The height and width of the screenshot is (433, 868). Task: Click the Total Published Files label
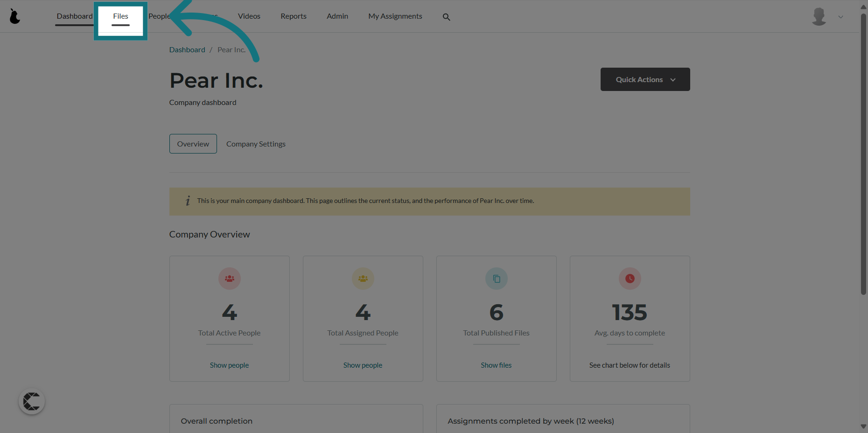pos(496,333)
